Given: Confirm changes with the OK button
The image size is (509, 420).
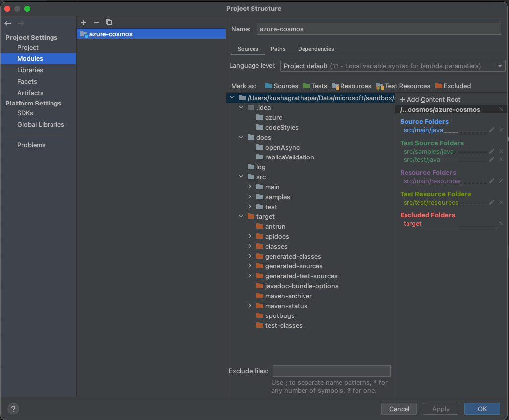Looking at the screenshot, I should 482,409.
